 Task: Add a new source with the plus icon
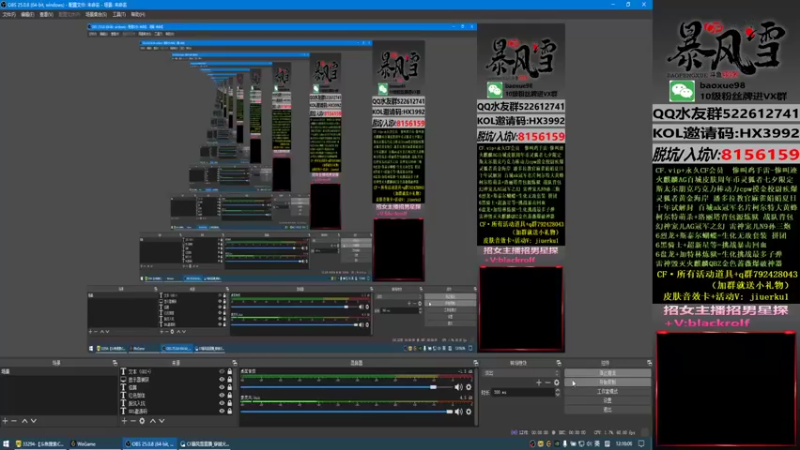point(124,421)
